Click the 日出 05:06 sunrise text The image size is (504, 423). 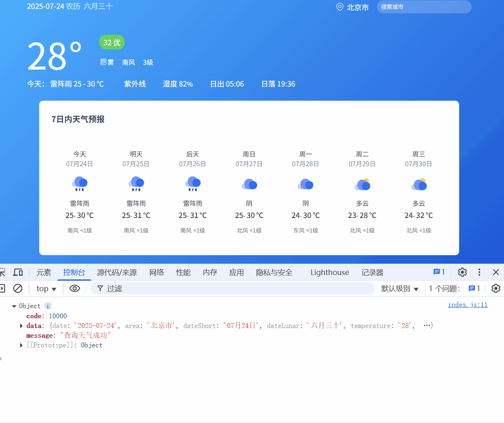pos(227,84)
